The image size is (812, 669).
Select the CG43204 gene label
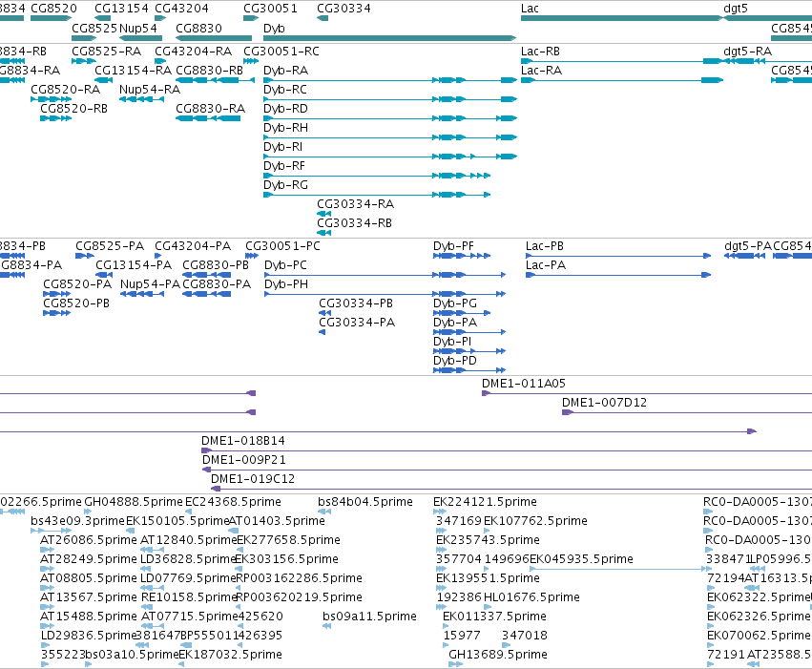[x=181, y=9]
